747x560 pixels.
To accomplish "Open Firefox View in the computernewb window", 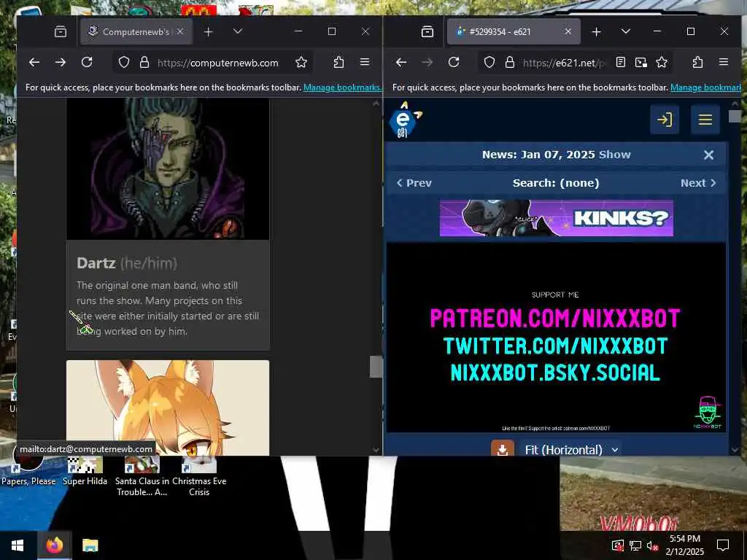I will (x=61, y=32).
